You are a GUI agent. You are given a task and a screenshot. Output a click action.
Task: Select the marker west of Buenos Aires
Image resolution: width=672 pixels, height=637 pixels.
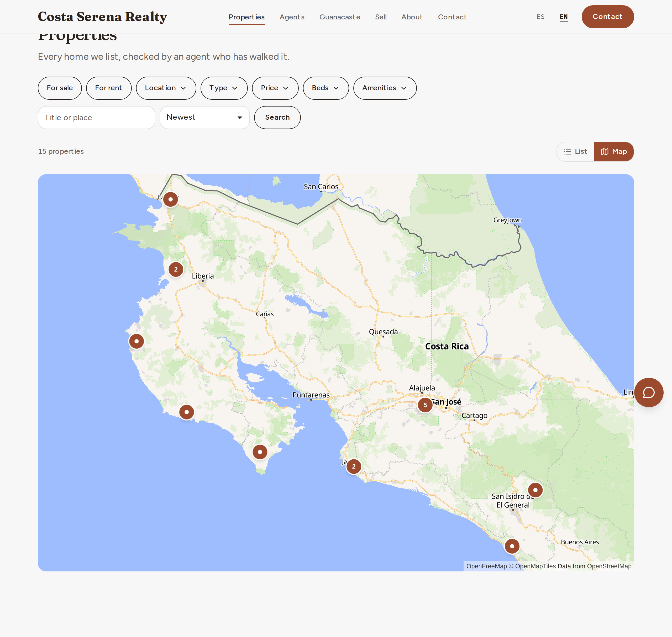click(512, 546)
